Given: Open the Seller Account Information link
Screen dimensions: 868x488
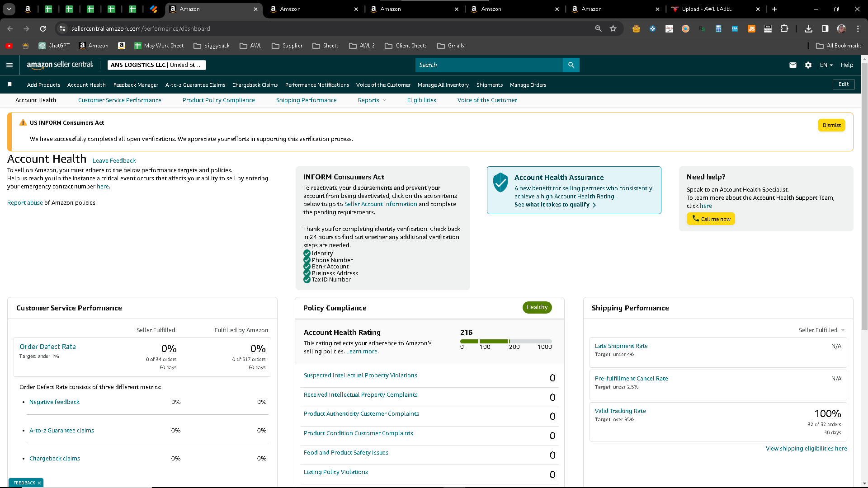Looking at the screenshot, I should [x=381, y=204].
